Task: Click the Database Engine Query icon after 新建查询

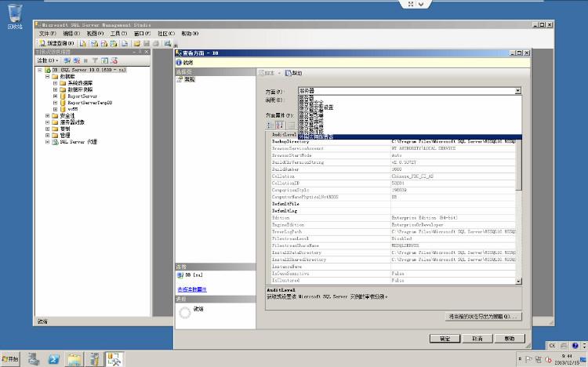Action: pyautogui.click(x=82, y=44)
